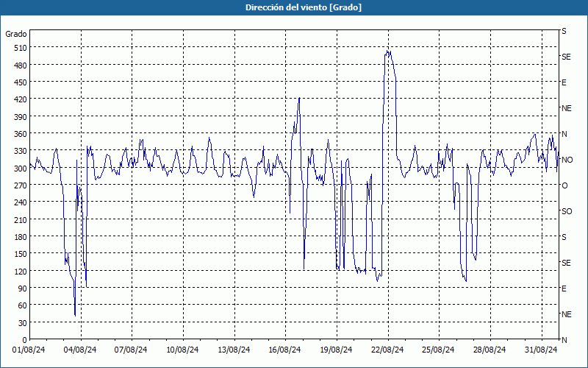This screenshot has width=588, height=368.
Task: Click the 300 axis value
Action: 21,169
